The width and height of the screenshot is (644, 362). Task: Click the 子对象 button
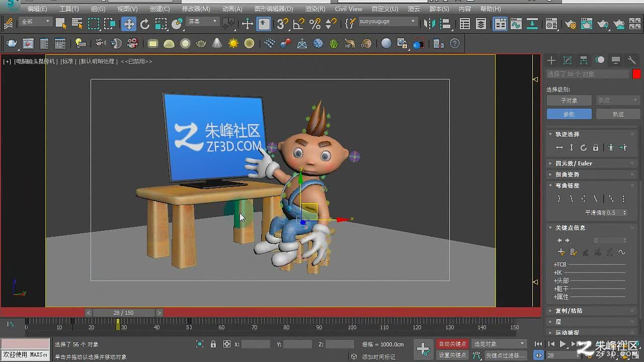[x=569, y=101]
